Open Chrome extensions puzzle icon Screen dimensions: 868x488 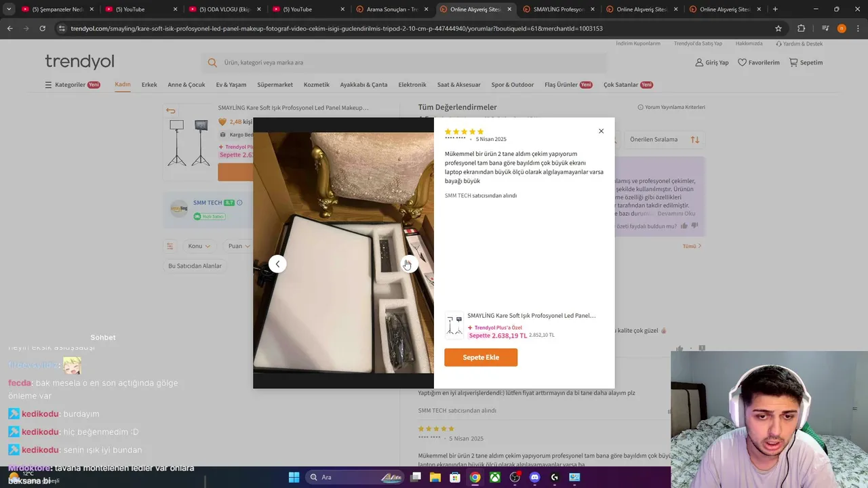[x=801, y=28]
